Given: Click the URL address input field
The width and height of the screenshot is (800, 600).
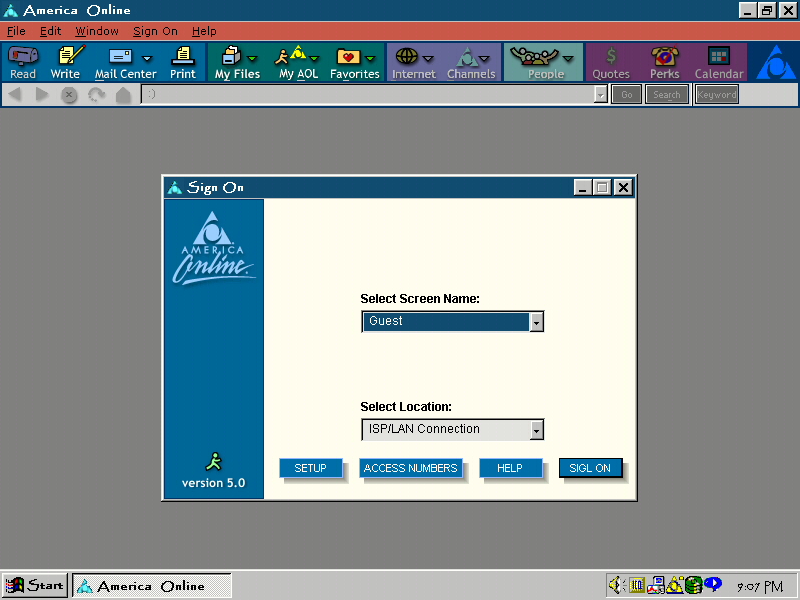Looking at the screenshot, I should coord(370,94).
